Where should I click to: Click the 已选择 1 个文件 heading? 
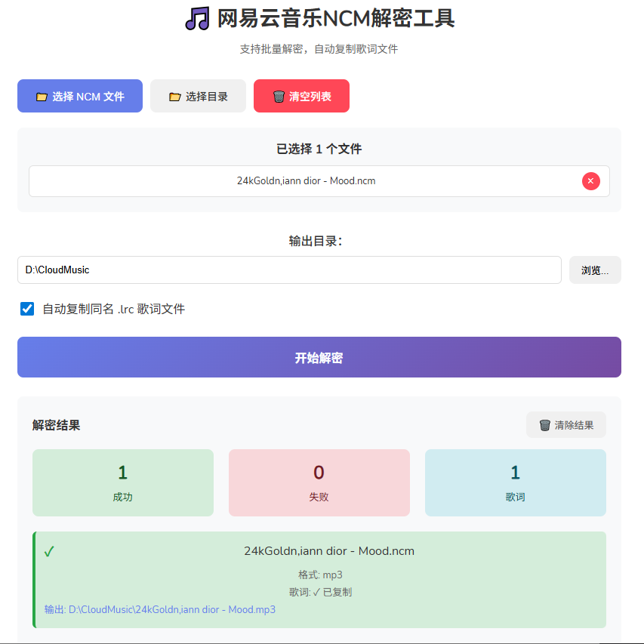click(x=319, y=149)
